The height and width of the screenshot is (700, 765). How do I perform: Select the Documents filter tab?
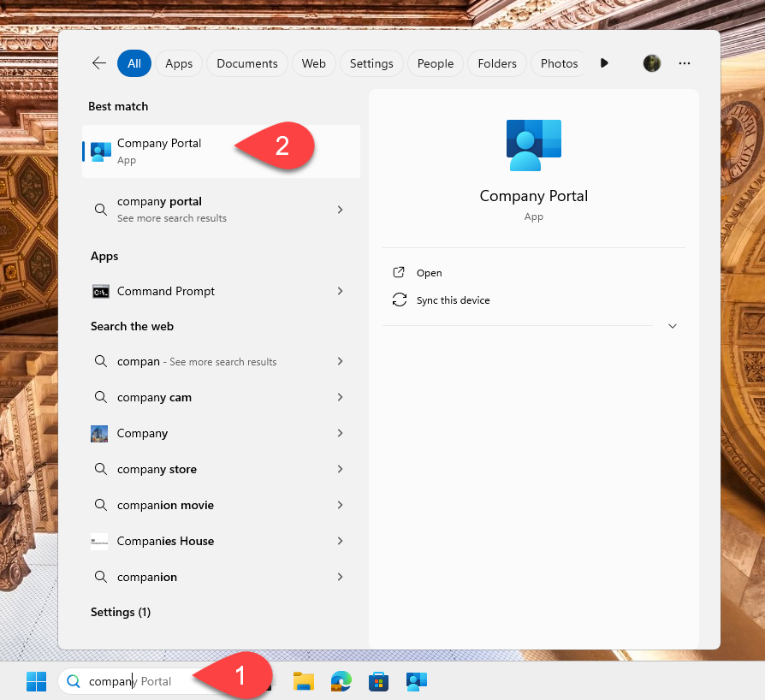tap(246, 63)
